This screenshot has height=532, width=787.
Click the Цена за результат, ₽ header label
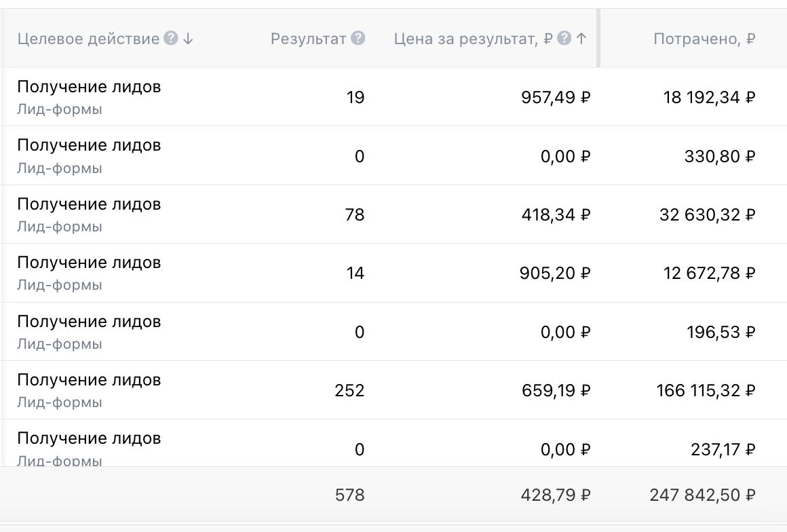(x=474, y=39)
